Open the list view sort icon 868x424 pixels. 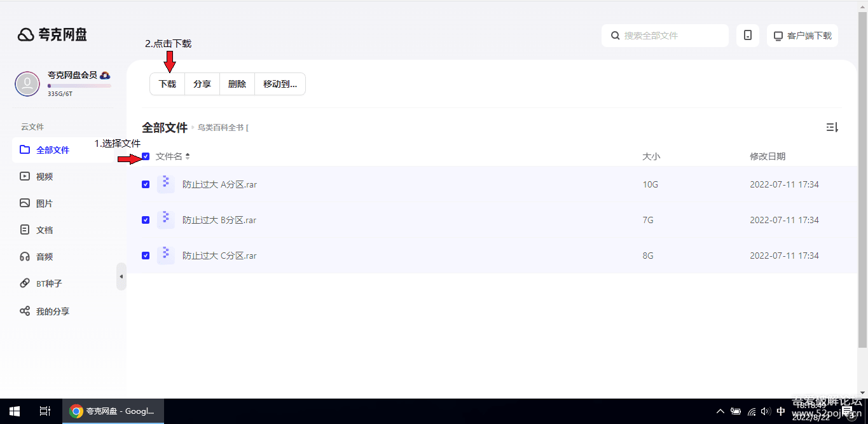[x=832, y=127]
